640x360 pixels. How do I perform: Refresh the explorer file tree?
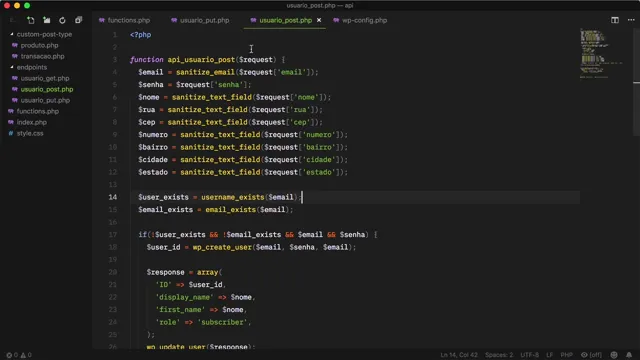point(62,20)
